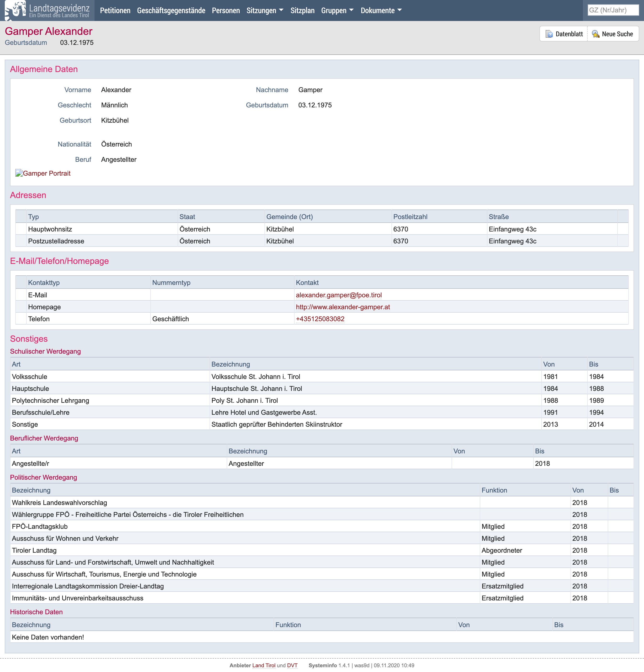This screenshot has width=644, height=672.
Task: Click Lehre Hotel und Gastgewerbe Asst. entry
Action: click(x=264, y=412)
